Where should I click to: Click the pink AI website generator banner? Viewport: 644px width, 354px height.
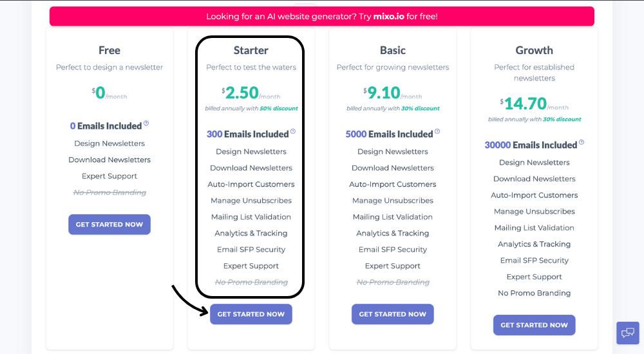pos(322,17)
